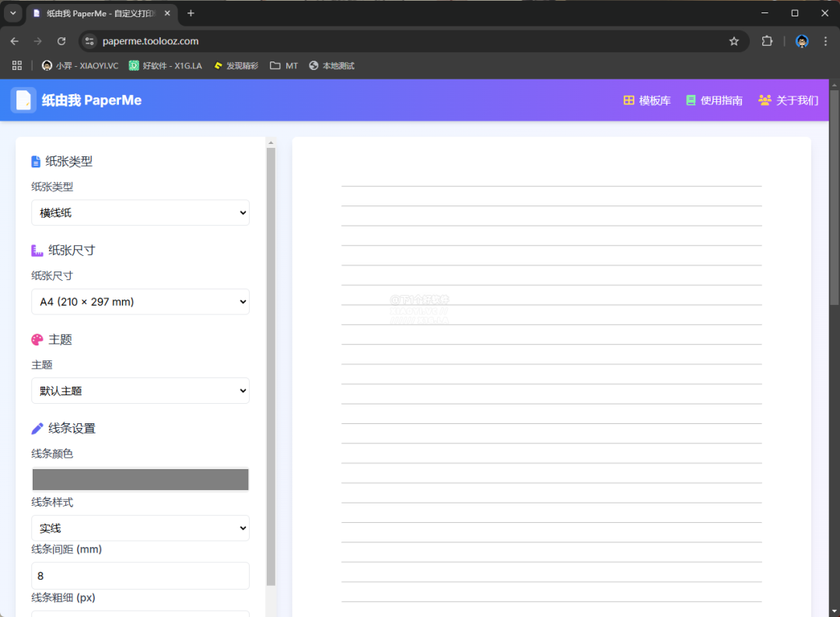Click the browser back arrow

click(15, 41)
